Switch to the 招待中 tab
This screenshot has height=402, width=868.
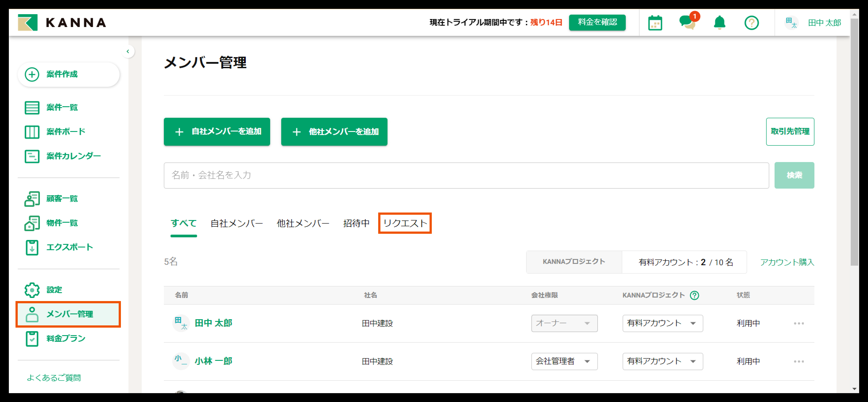click(356, 223)
